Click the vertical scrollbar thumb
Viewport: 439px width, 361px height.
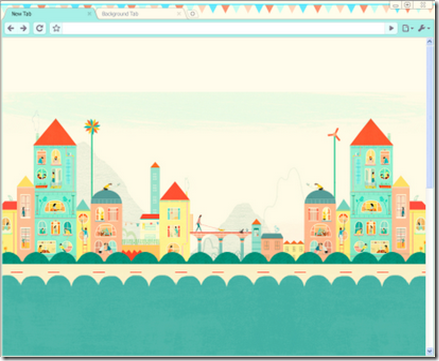[x=429, y=117]
